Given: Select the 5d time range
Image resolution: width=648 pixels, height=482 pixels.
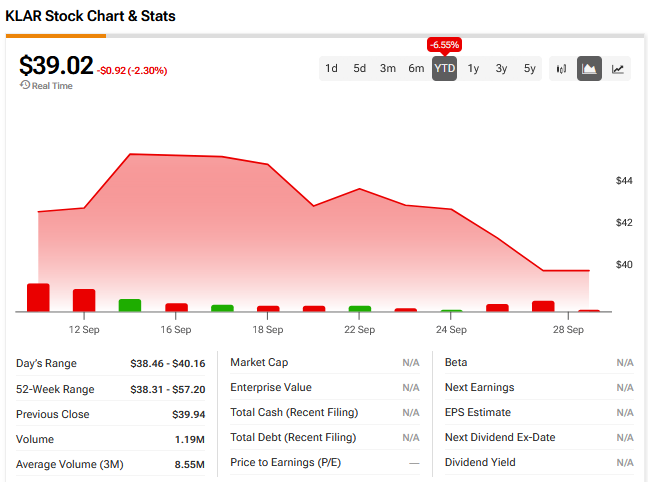Looking at the screenshot, I should click(x=359, y=69).
